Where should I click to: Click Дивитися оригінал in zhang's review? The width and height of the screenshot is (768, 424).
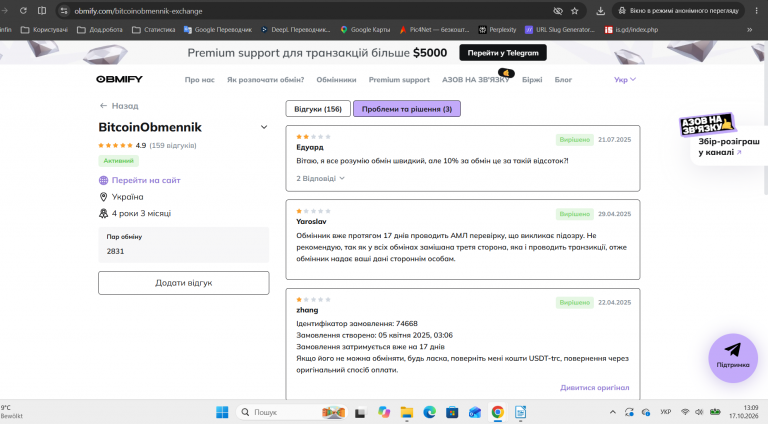pyautogui.click(x=595, y=387)
